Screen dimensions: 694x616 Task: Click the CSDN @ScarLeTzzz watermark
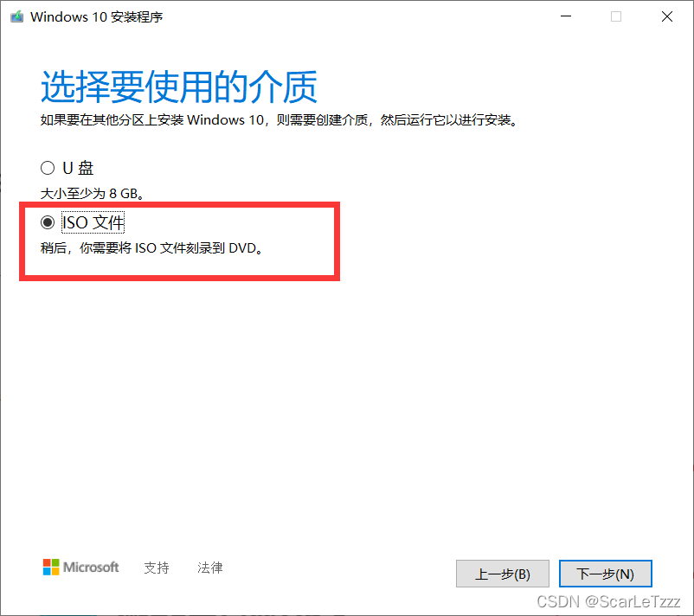pyautogui.click(x=608, y=602)
